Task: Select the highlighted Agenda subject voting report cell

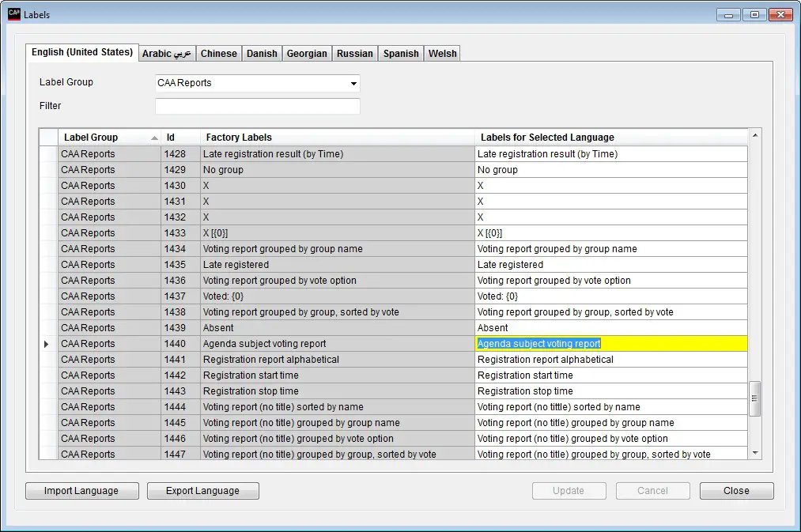Action: click(x=541, y=343)
